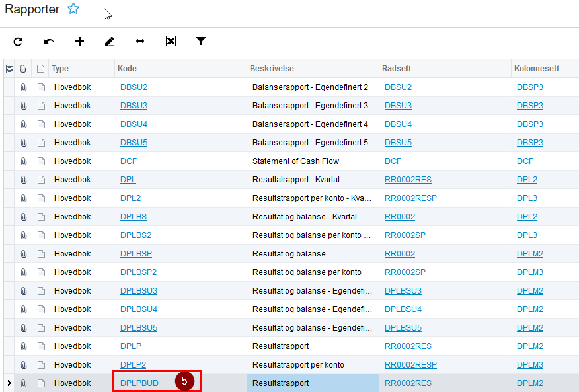The width and height of the screenshot is (579, 392).
Task: Mark Rapporter as favorite with star icon
Action: click(x=73, y=9)
